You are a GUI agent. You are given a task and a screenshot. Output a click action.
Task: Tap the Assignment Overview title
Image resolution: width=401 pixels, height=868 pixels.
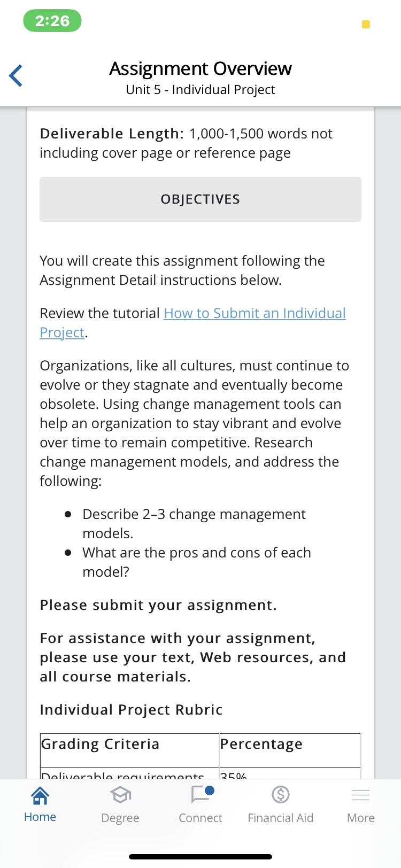tap(200, 68)
